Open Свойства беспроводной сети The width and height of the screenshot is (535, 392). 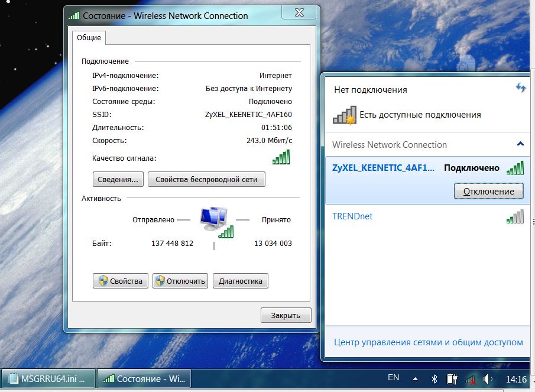(x=206, y=180)
